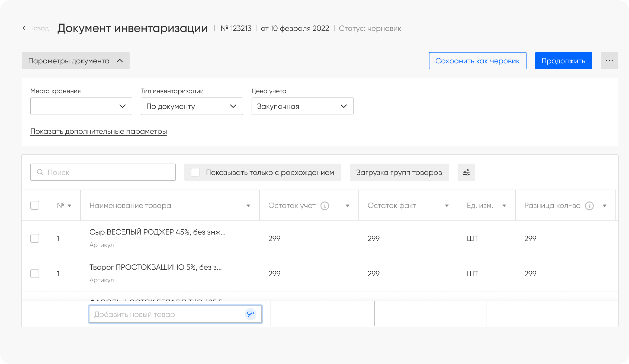Open Остаток учет column sort arrow
The height and width of the screenshot is (364, 629).
coord(348,206)
